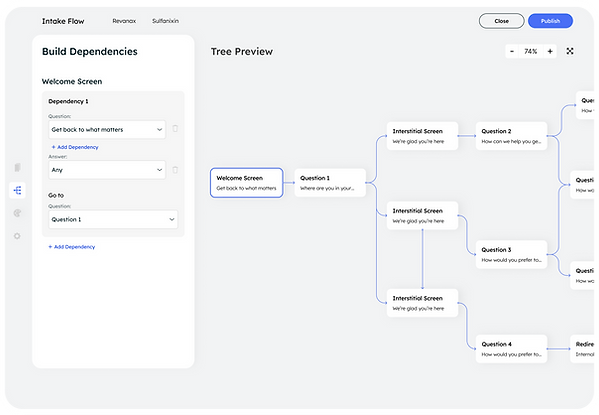Screen dimensions: 599x415
Task: Click the 74% zoom level value
Action: 531,51
